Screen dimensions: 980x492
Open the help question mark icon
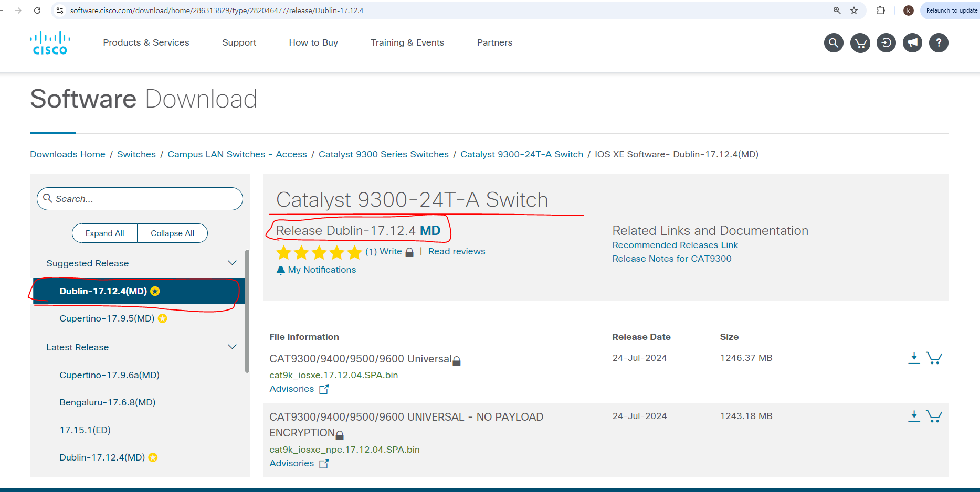pos(939,43)
